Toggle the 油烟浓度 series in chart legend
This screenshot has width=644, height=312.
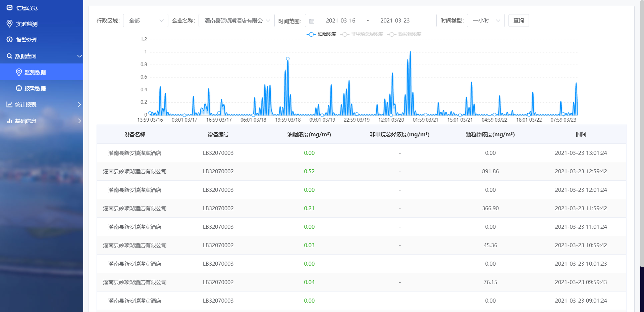point(321,34)
